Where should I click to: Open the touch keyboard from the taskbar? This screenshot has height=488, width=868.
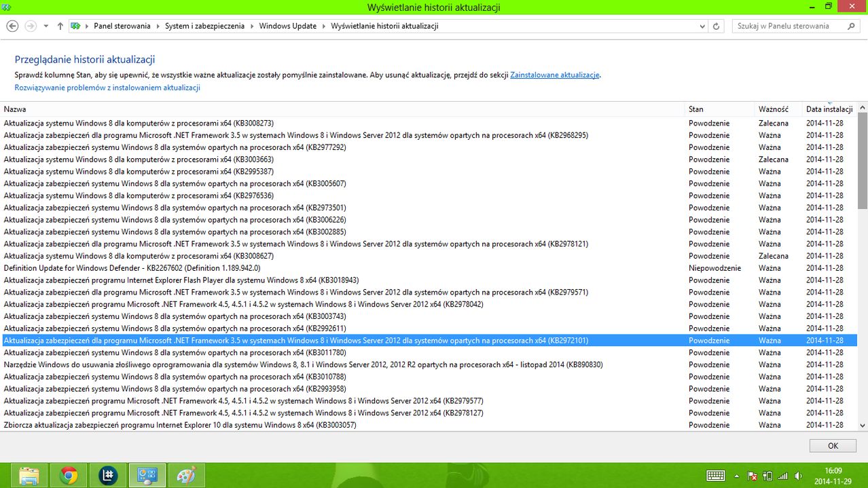point(716,476)
